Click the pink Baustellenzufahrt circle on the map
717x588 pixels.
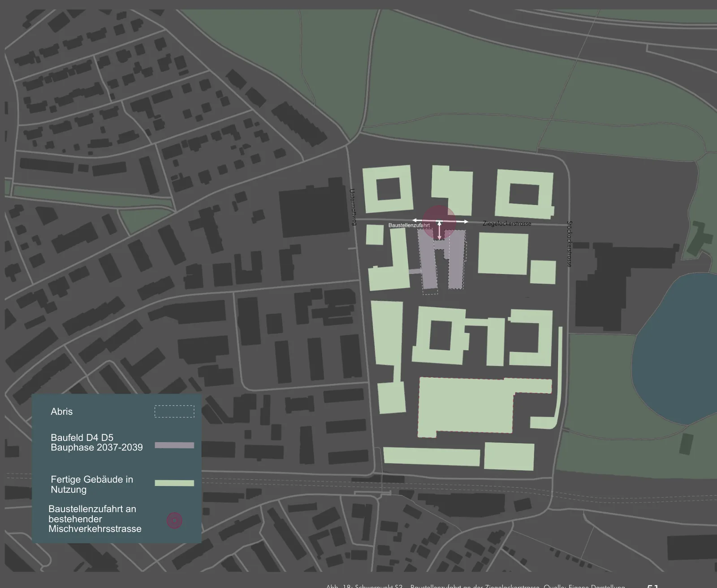[x=439, y=222]
